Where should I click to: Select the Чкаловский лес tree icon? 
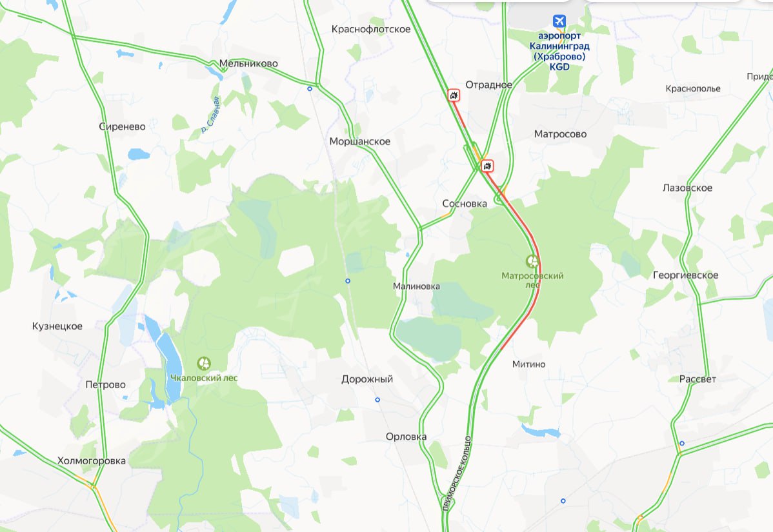[x=204, y=364]
